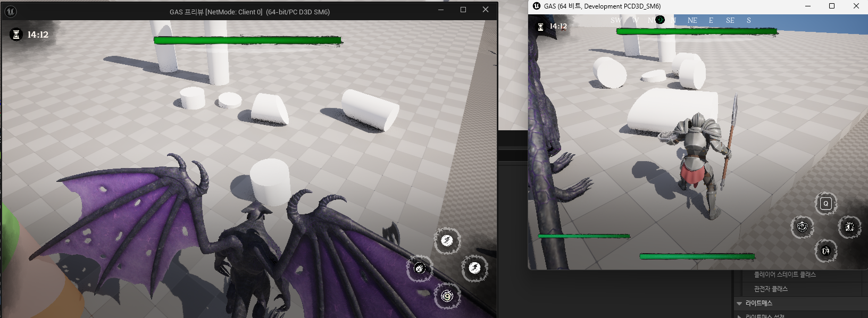868x318 pixels.
Task: Click the hourglass timer icon in GAS preview window
Action: [x=16, y=35]
